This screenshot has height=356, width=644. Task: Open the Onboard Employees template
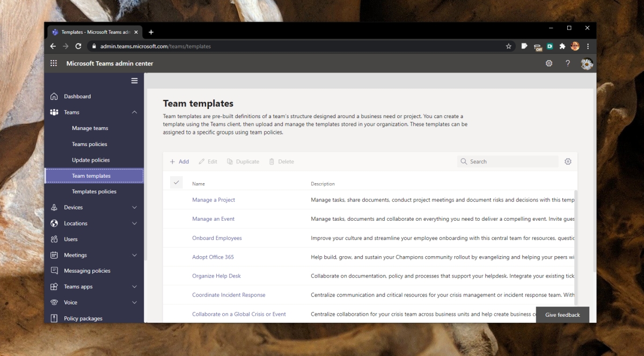click(x=217, y=238)
